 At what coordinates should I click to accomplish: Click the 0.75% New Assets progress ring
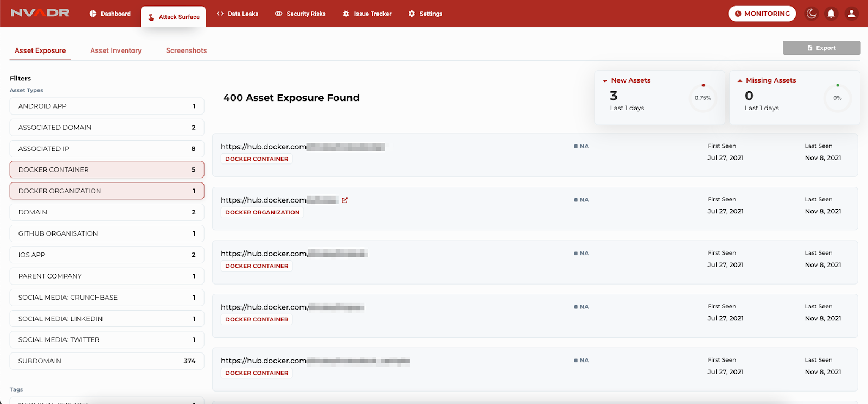703,98
